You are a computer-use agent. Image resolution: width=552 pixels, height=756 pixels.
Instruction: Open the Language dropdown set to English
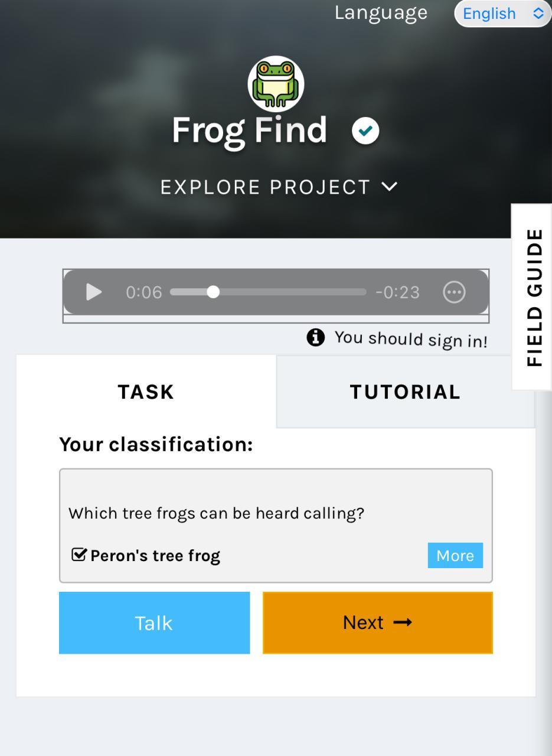click(502, 13)
